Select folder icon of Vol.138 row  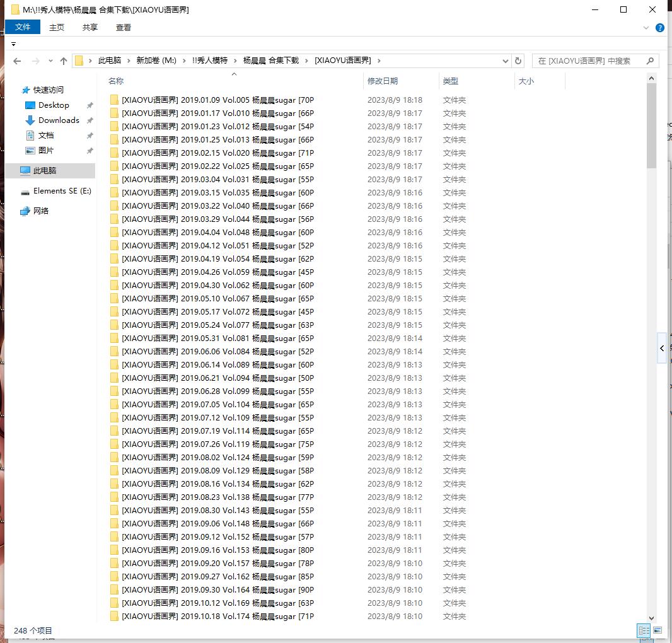[114, 497]
